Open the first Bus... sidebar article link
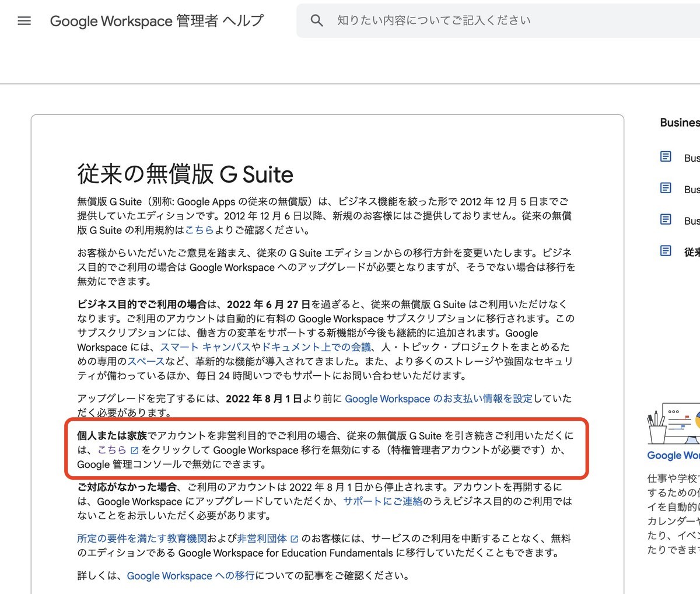This screenshot has height=594, width=700. (692, 158)
